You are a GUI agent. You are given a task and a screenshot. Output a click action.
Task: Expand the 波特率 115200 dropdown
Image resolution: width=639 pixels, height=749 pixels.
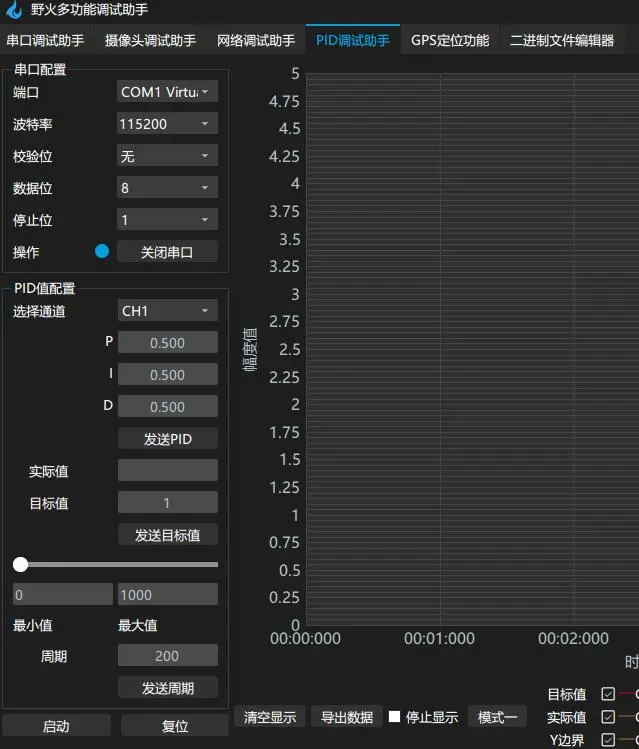coord(167,124)
